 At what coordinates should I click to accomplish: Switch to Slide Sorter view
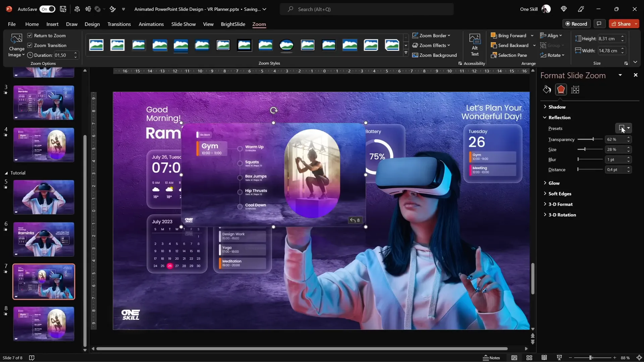tap(529, 358)
